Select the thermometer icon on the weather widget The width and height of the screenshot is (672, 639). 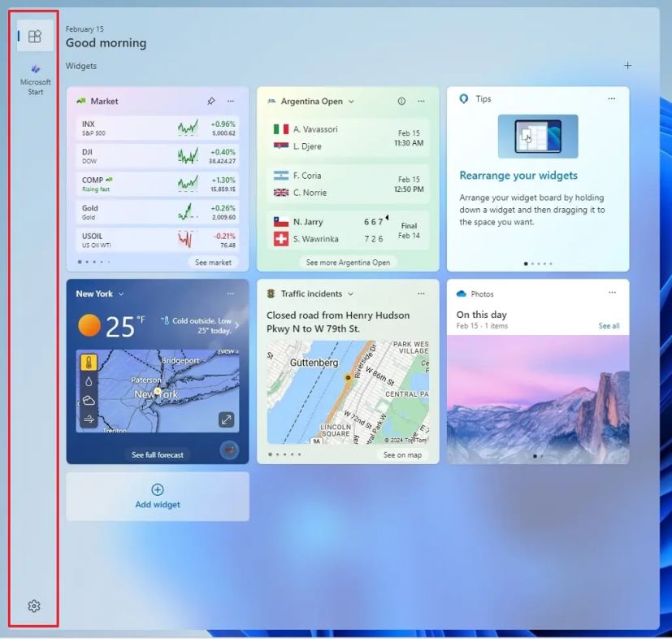[x=89, y=363]
